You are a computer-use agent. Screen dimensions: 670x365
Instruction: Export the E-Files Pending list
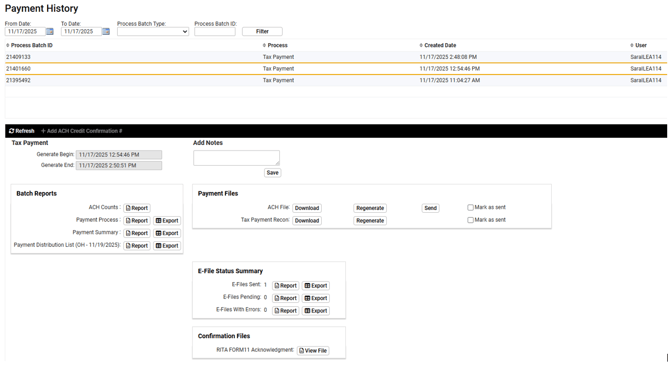coord(316,298)
